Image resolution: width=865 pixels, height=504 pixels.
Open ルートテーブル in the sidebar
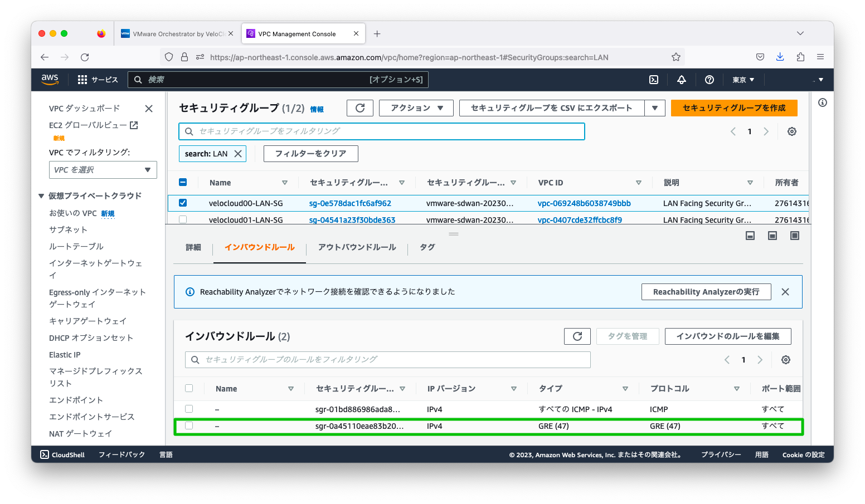coord(76,246)
